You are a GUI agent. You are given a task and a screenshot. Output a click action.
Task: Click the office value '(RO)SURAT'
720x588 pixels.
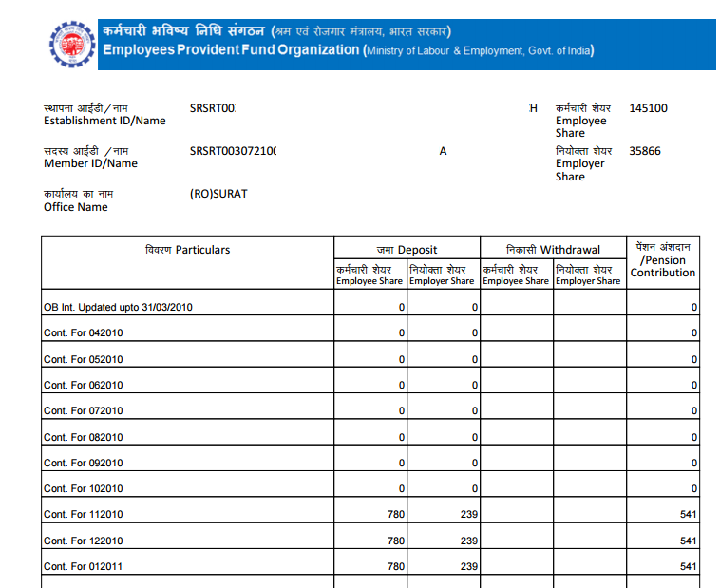tap(218, 194)
